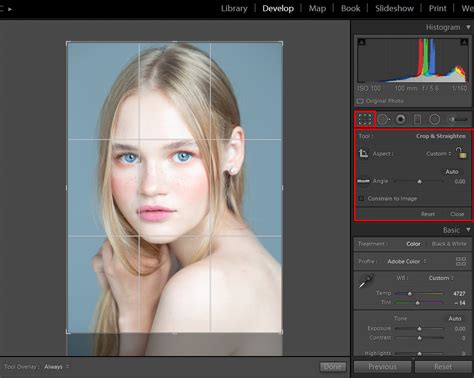474x378 pixels.
Task: Select the Radial Filter tool
Action: [x=435, y=119]
